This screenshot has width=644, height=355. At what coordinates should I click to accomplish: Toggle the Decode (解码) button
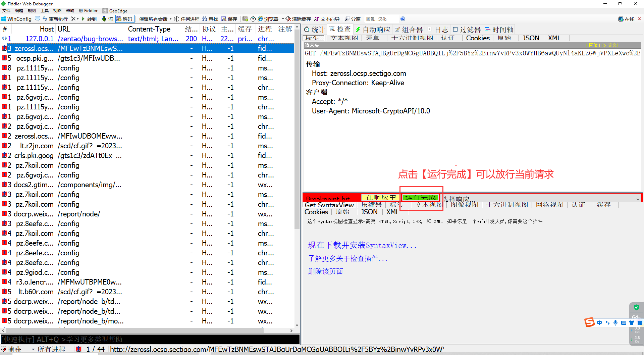[x=124, y=19]
